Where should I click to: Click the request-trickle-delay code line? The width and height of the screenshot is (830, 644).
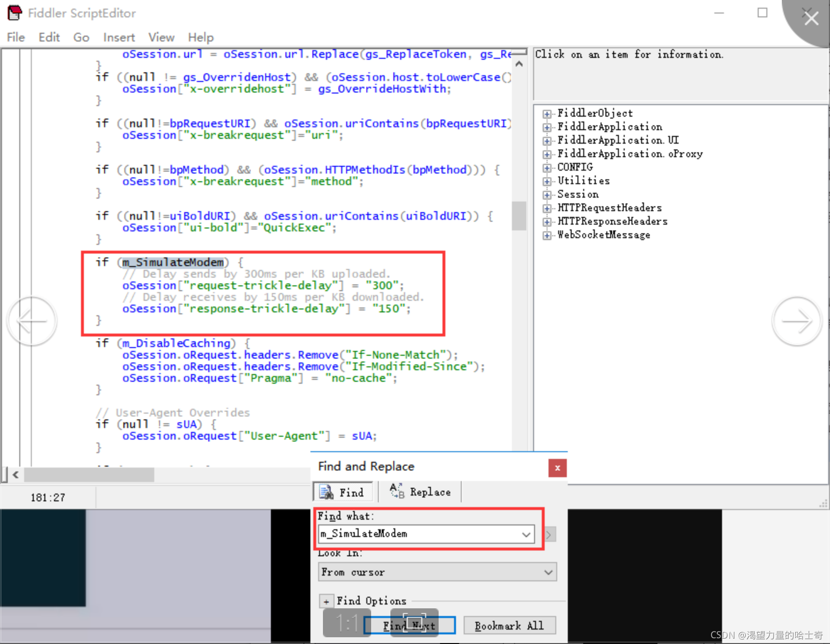(x=263, y=285)
